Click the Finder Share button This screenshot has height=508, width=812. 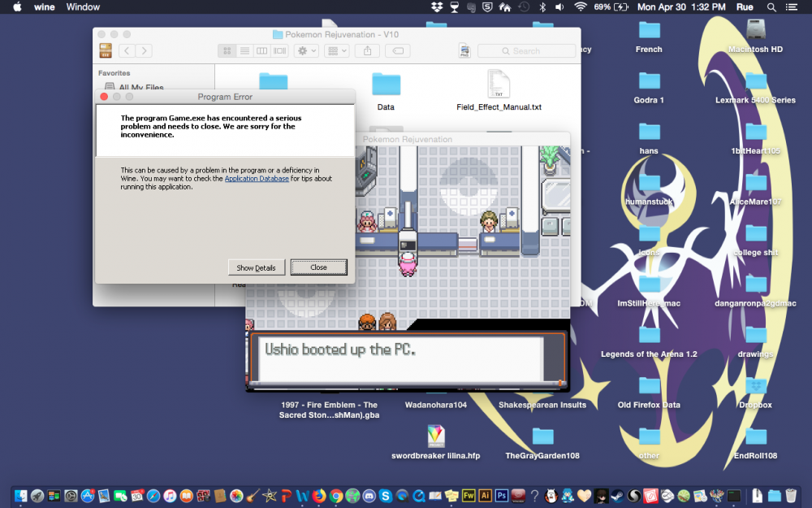(367, 50)
